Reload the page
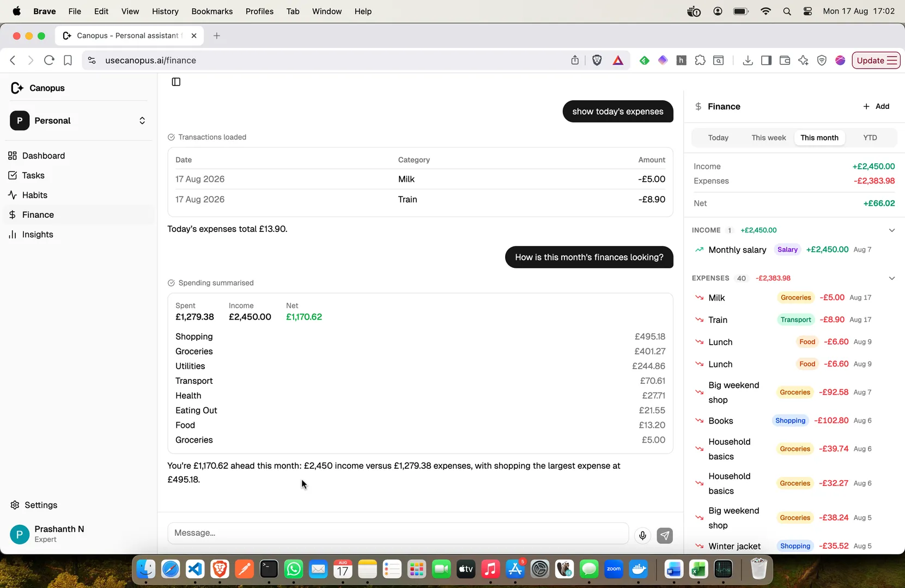905x588 pixels. [x=49, y=60]
